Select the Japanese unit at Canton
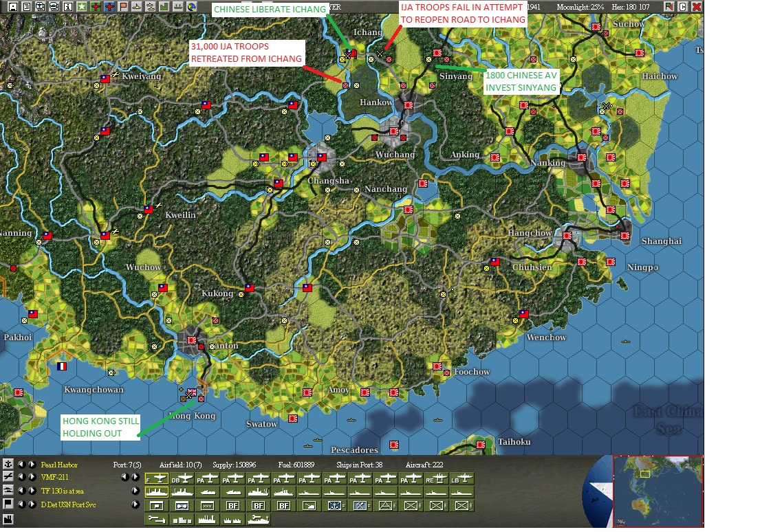The image size is (782, 532). (x=191, y=340)
